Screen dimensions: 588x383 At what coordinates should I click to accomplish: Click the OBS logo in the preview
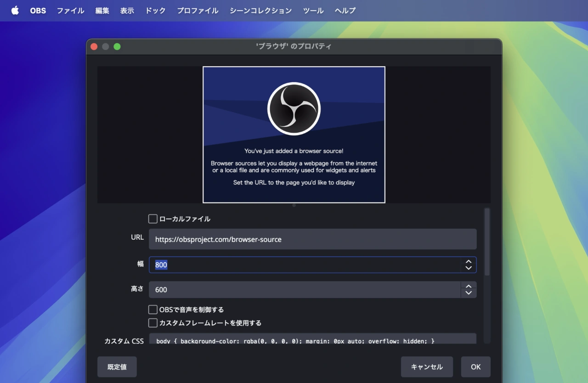coord(294,109)
